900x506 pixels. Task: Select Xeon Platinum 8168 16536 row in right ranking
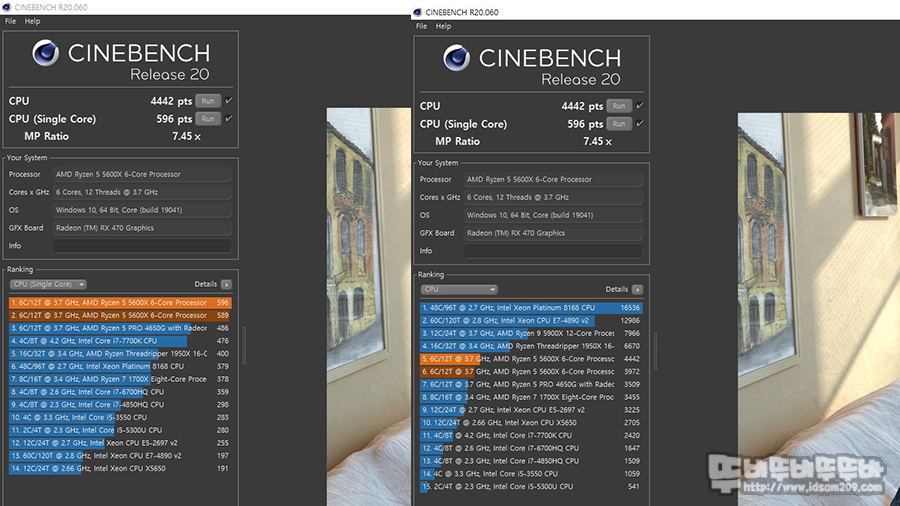pyautogui.click(x=531, y=308)
